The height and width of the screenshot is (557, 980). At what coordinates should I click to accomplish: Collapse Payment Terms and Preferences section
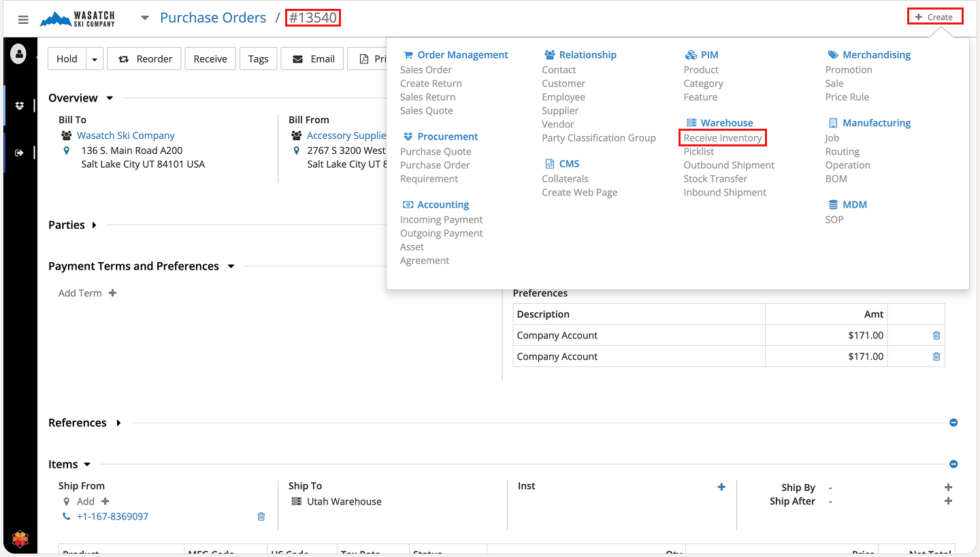click(231, 266)
